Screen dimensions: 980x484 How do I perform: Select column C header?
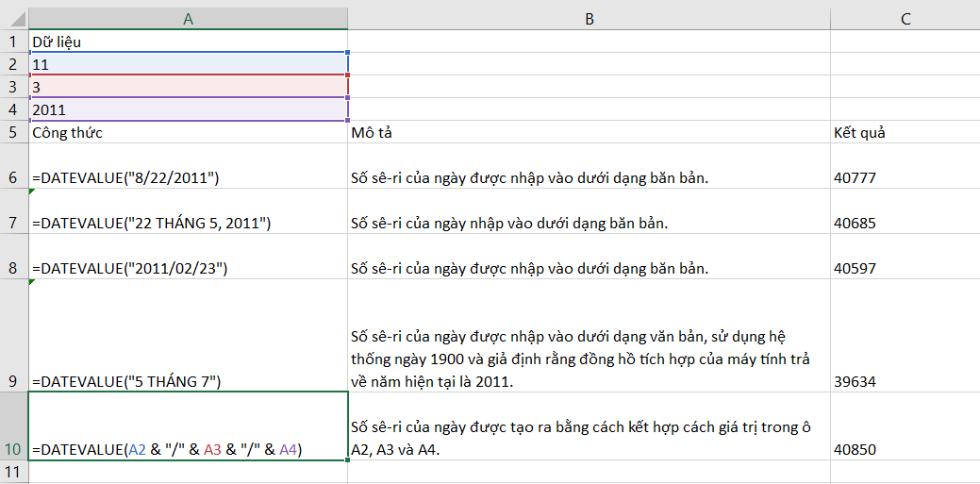coord(905,19)
